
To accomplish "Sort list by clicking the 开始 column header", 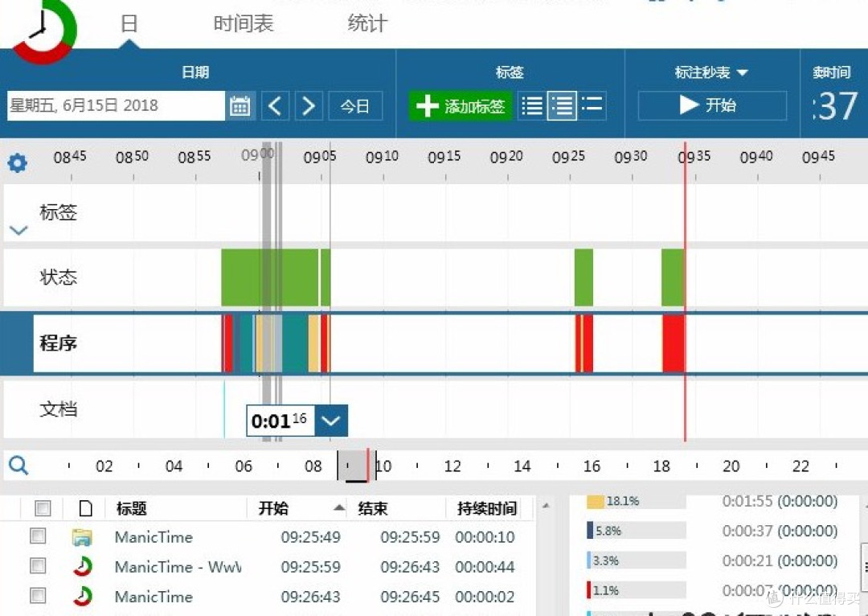I will 273,507.
